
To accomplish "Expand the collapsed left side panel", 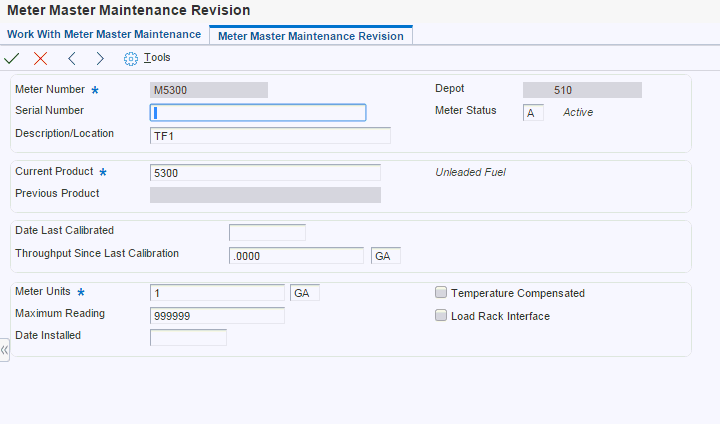I will click(x=5, y=350).
